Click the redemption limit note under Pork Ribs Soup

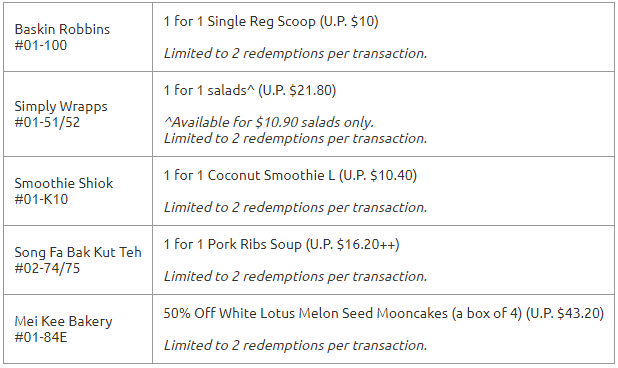(295, 276)
